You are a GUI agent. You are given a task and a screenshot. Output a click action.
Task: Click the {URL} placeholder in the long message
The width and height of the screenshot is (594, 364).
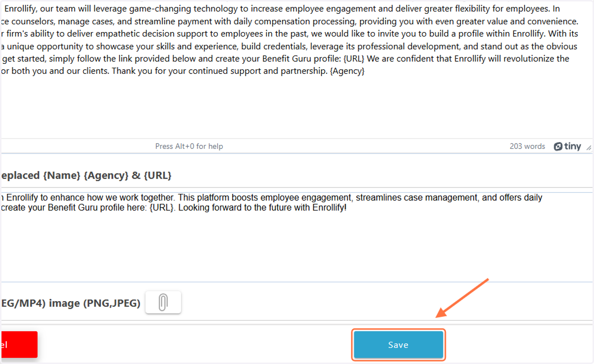coord(354,59)
